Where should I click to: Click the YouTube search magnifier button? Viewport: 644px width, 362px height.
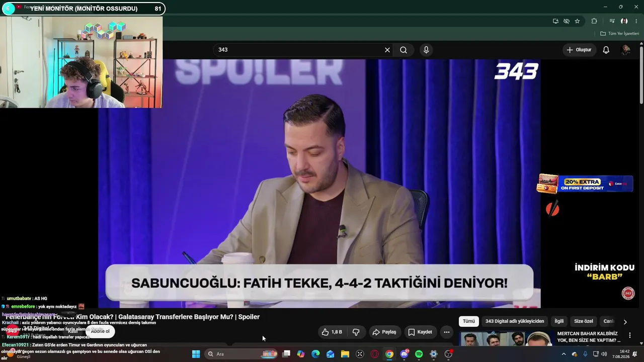[404, 50]
